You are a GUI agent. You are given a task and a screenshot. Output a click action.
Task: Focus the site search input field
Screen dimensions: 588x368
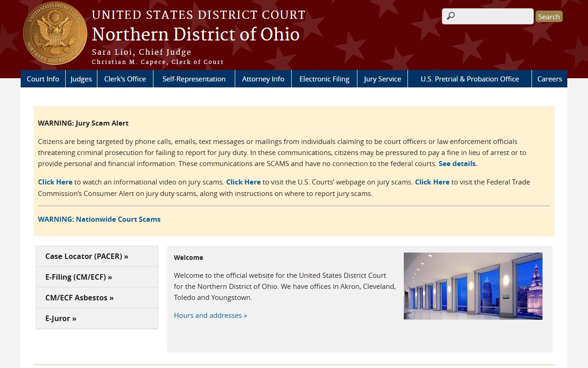[x=488, y=16]
